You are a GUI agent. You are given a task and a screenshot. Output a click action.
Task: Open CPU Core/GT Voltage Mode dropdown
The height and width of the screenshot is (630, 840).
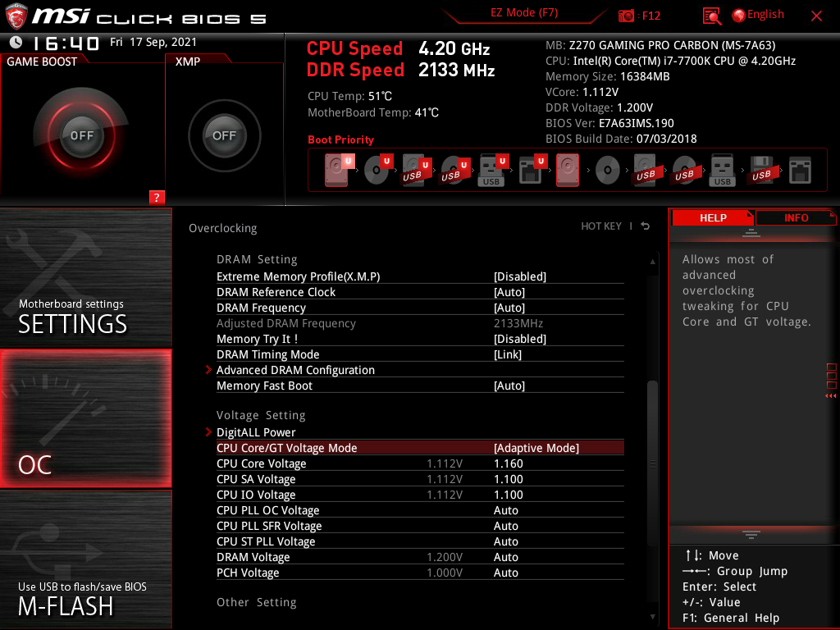click(420, 448)
